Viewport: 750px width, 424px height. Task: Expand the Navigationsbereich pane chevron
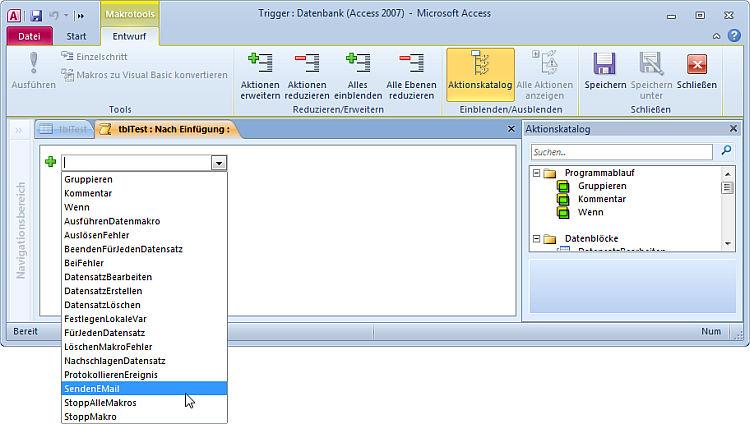18,129
